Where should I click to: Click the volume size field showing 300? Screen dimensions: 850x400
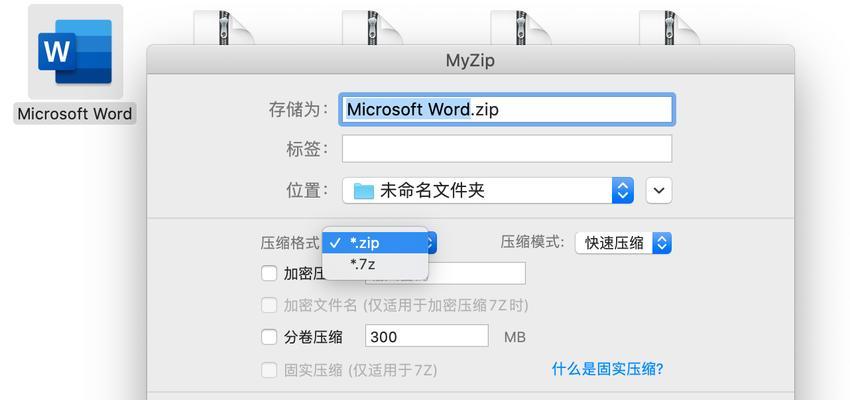coord(427,337)
